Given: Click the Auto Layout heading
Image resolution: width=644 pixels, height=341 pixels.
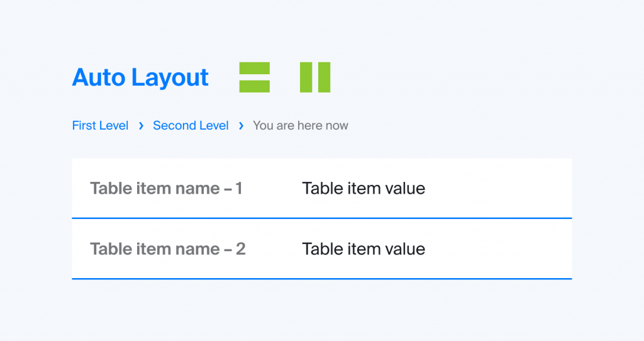Looking at the screenshot, I should click(140, 77).
